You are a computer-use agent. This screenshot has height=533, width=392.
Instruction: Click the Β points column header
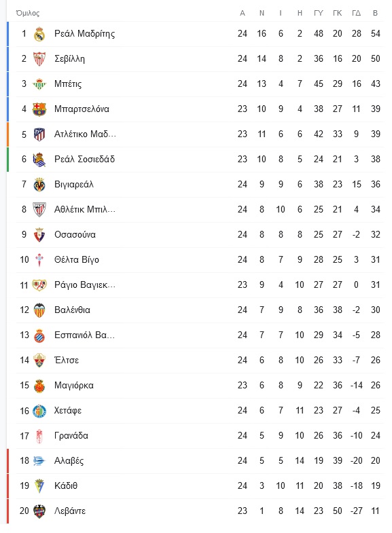375,13
